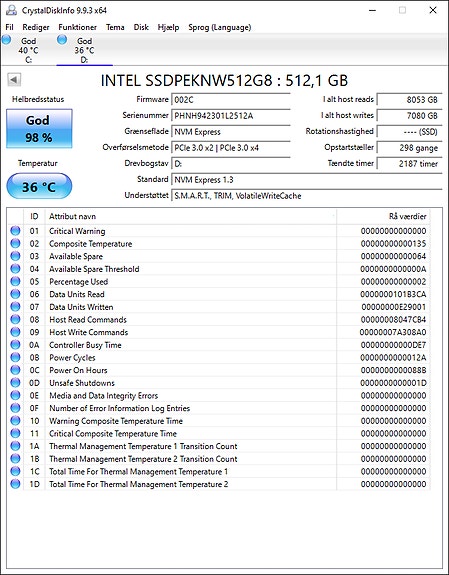Image resolution: width=449 pixels, height=575 pixels.
Task: Click the host reads value 8053 GB
Action: pos(410,100)
